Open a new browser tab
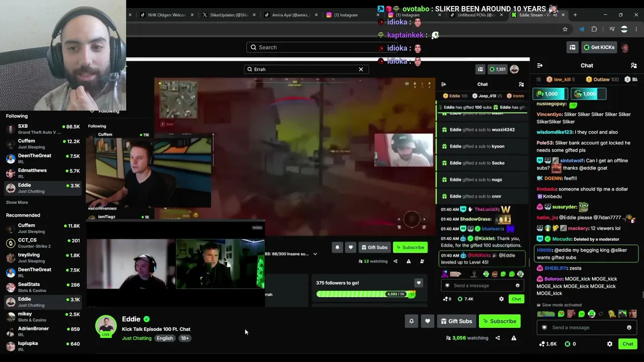The height and width of the screenshot is (362, 644). pyautogui.click(x=575, y=15)
